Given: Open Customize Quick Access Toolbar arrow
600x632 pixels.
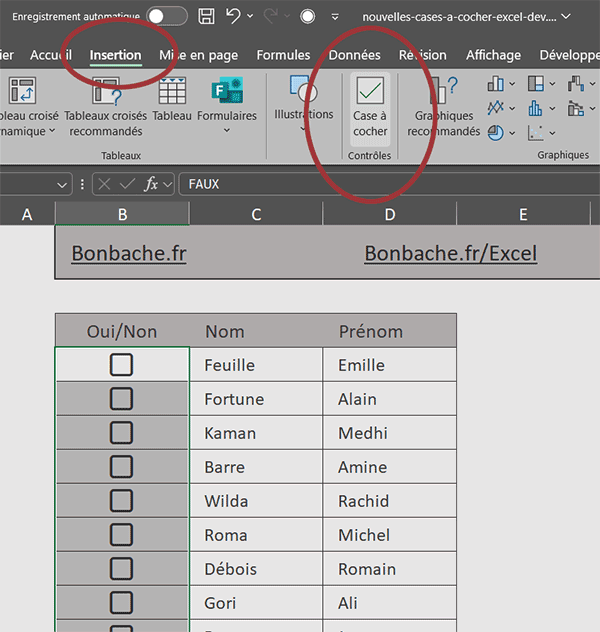Looking at the screenshot, I should point(335,17).
